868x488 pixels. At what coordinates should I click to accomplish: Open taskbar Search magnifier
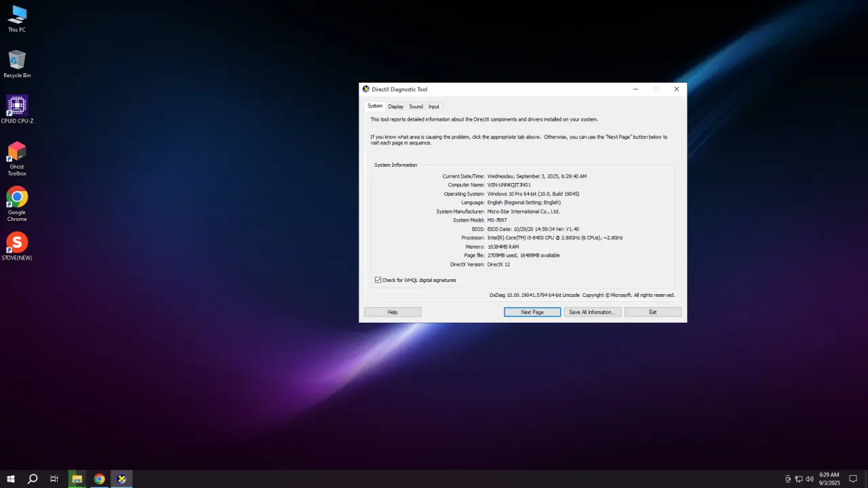tap(33, 479)
